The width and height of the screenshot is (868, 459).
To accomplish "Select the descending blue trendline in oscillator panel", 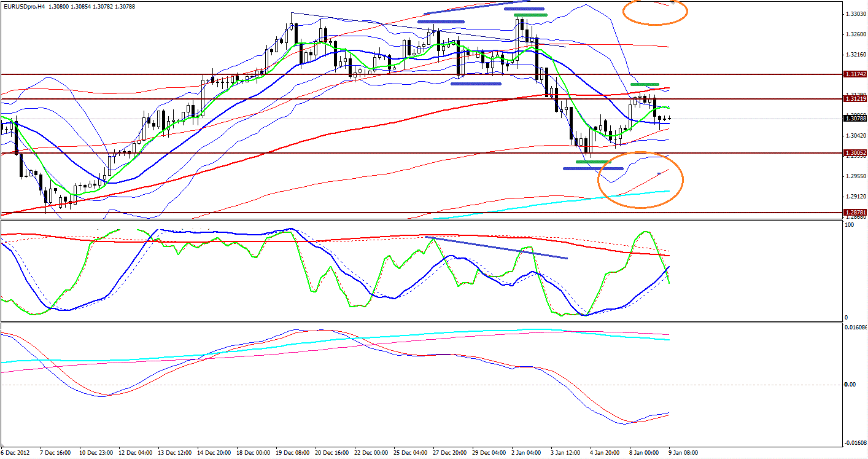I will tap(496, 247).
